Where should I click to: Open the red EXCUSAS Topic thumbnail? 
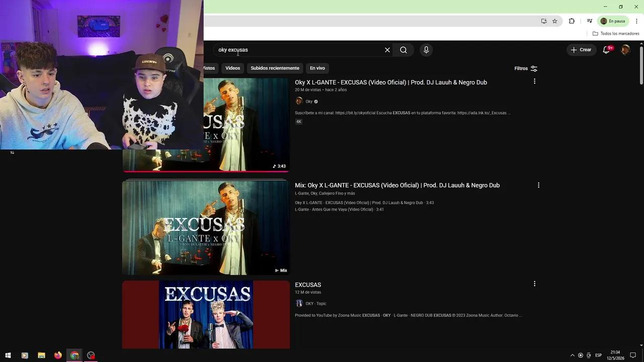(206, 314)
